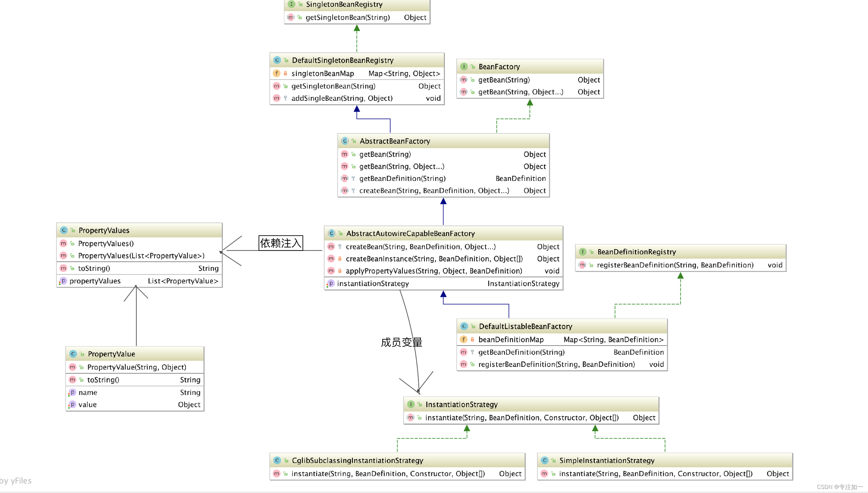Click the interface icon beside the InstantiationStrategy title

click(x=410, y=404)
